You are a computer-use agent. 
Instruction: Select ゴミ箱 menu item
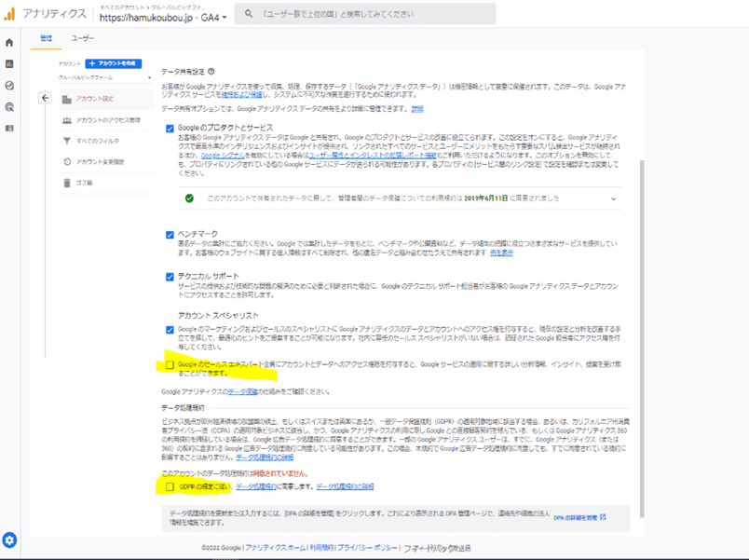click(106, 183)
